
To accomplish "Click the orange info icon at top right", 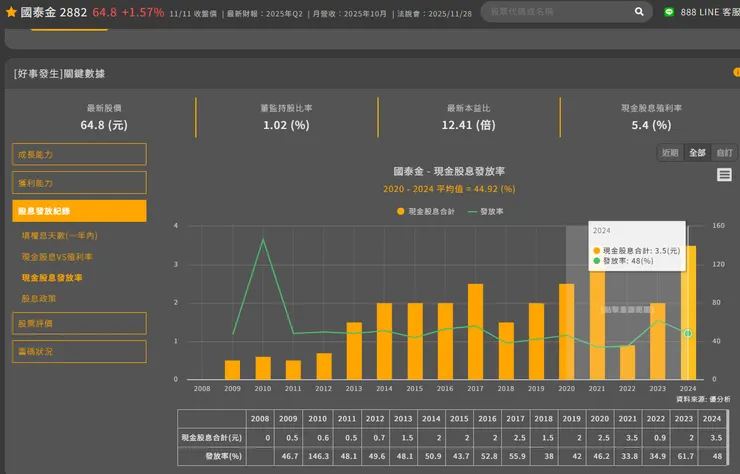I will pyautogui.click(x=736, y=72).
